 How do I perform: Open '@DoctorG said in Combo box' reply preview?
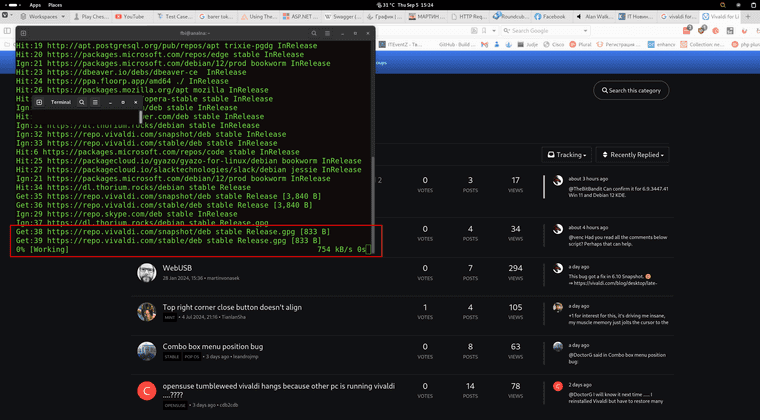617,358
